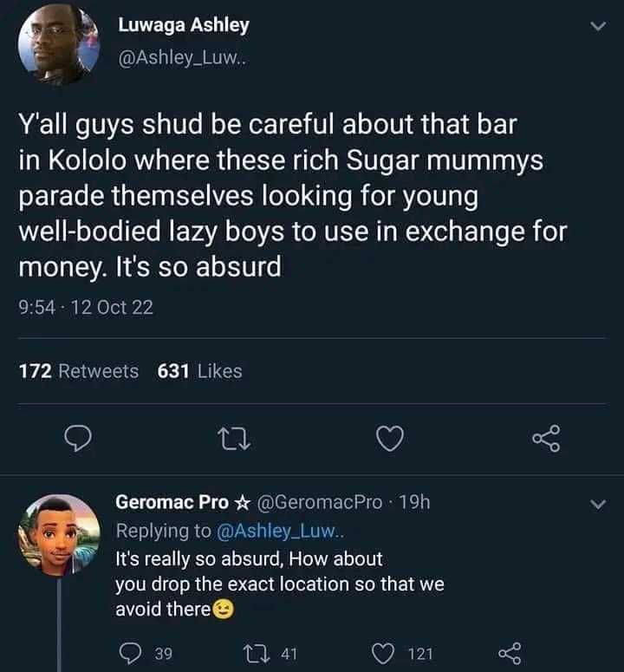624x672 pixels.
Task: Open the @GeromacPro handle
Action: [x=320, y=503]
